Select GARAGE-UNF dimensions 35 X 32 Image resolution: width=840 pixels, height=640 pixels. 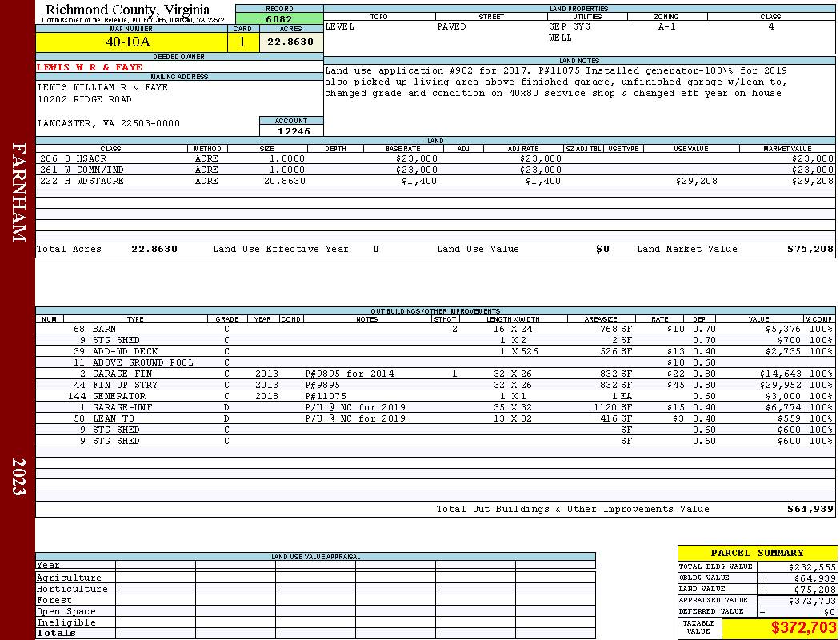point(513,407)
